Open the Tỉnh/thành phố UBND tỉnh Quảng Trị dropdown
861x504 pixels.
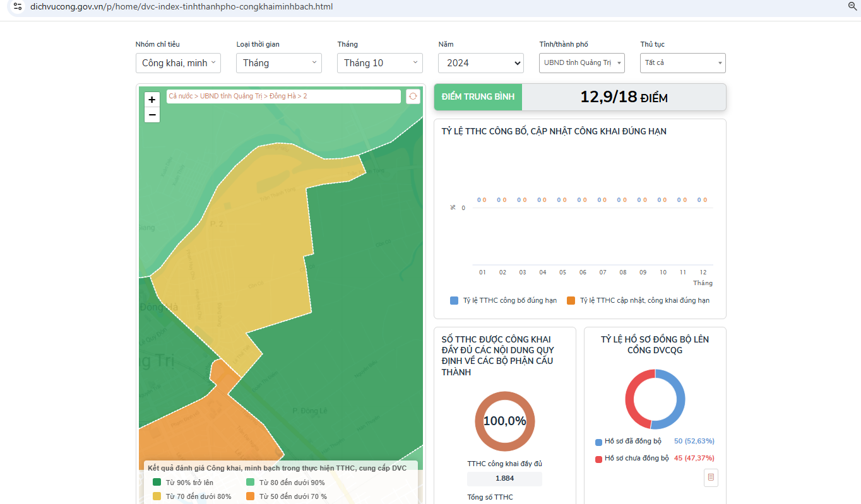pos(582,63)
